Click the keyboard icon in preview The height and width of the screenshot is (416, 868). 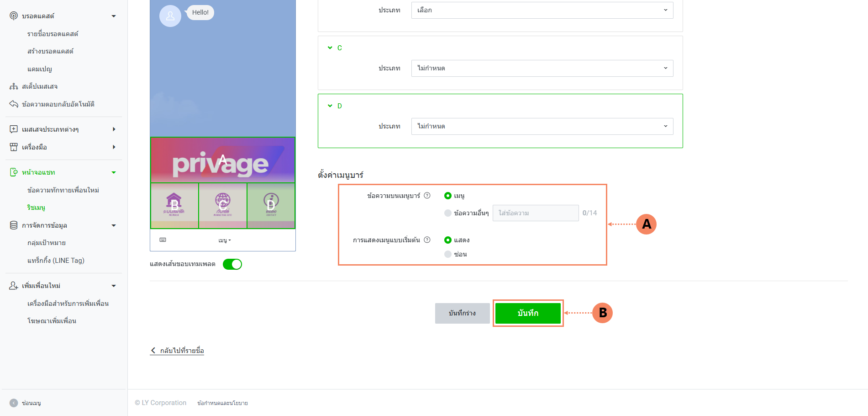click(x=163, y=240)
